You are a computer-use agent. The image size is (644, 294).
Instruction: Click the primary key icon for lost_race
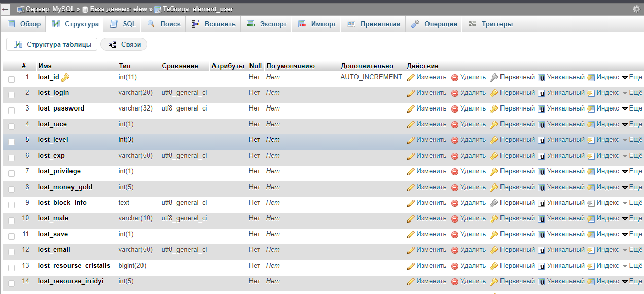pyautogui.click(x=494, y=125)
